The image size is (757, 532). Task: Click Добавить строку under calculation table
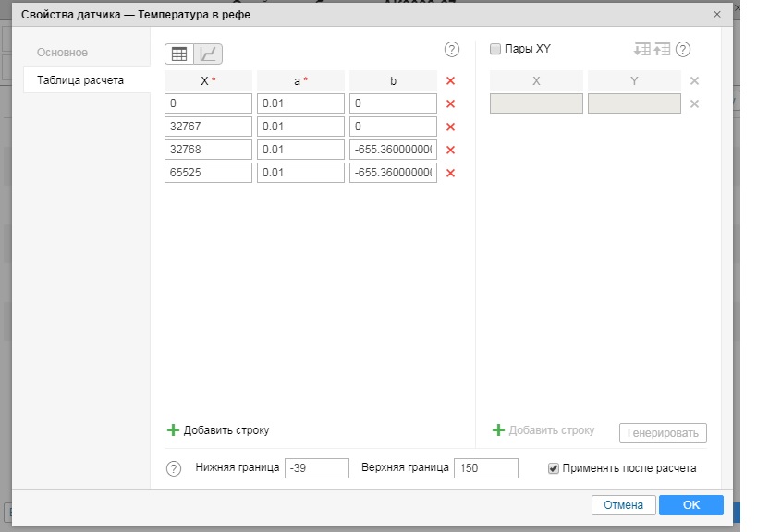(x=218, y=430)
